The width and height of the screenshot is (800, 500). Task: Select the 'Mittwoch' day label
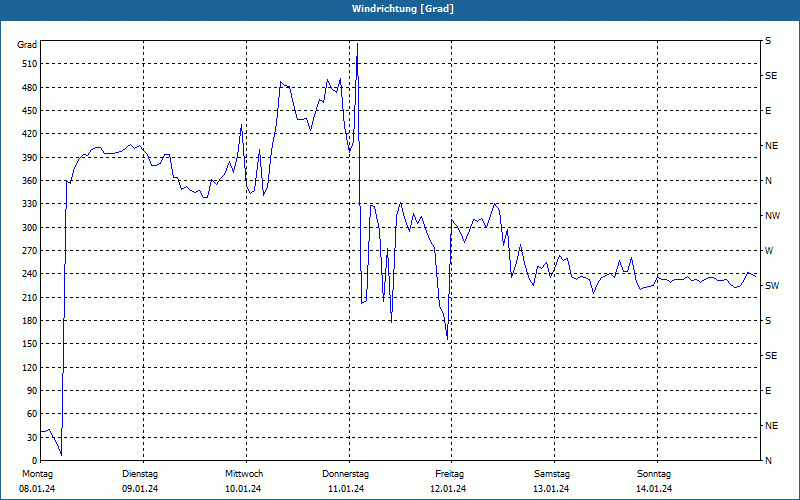coord(244,474)
